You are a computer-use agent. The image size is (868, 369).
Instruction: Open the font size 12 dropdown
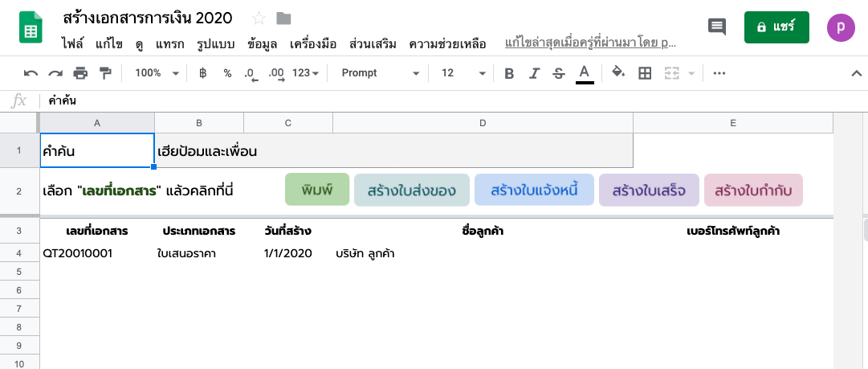tap(463, 73)
